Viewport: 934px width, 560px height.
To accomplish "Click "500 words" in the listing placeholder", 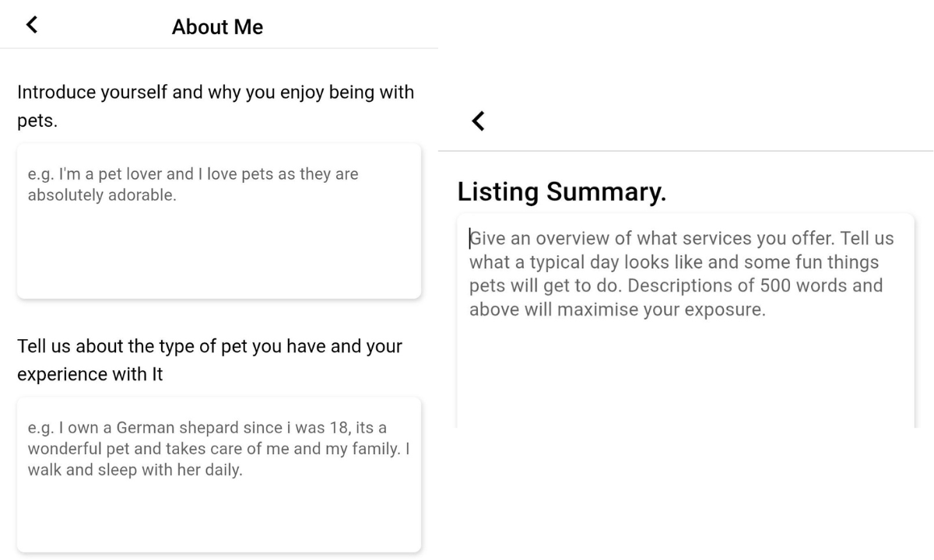I will [807, 285].
